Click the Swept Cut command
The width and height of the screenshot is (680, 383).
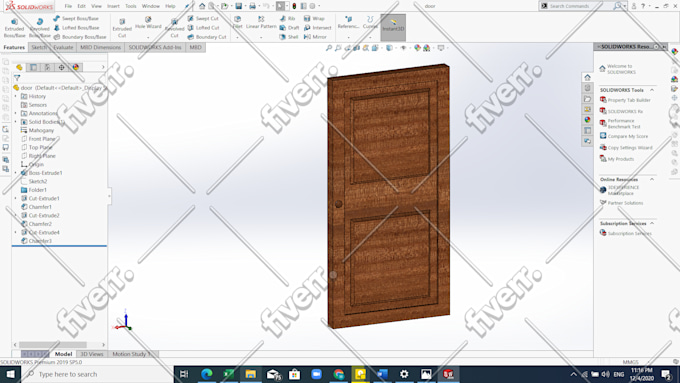tap(203, 19)
